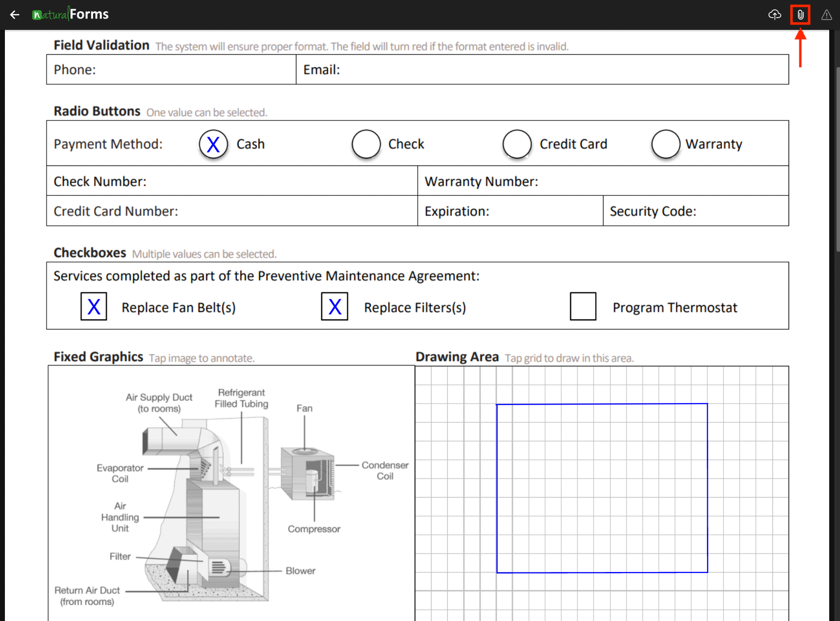Click the vertical scrollbar thumb
The width and height of the screenshot is (840, 621).
pos(837,159)
